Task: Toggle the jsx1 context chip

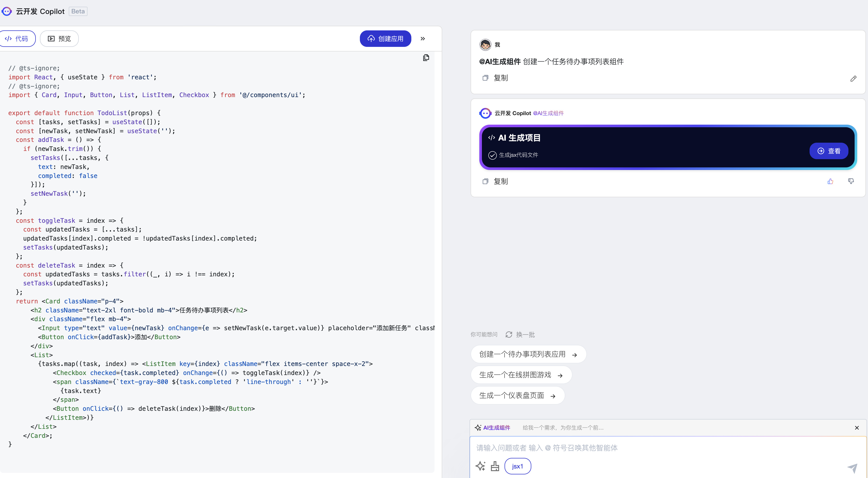Action: pyautogui.click(x=517, y=466)
